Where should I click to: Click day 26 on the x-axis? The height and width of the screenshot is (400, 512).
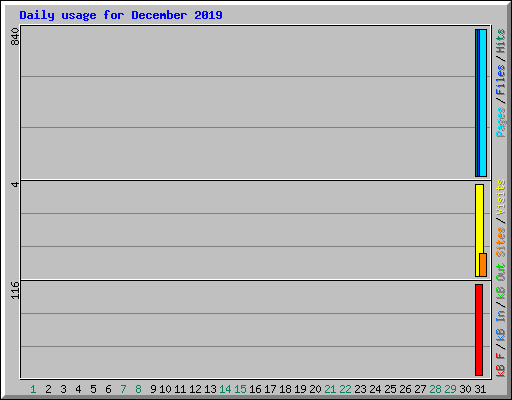point(405,389)
